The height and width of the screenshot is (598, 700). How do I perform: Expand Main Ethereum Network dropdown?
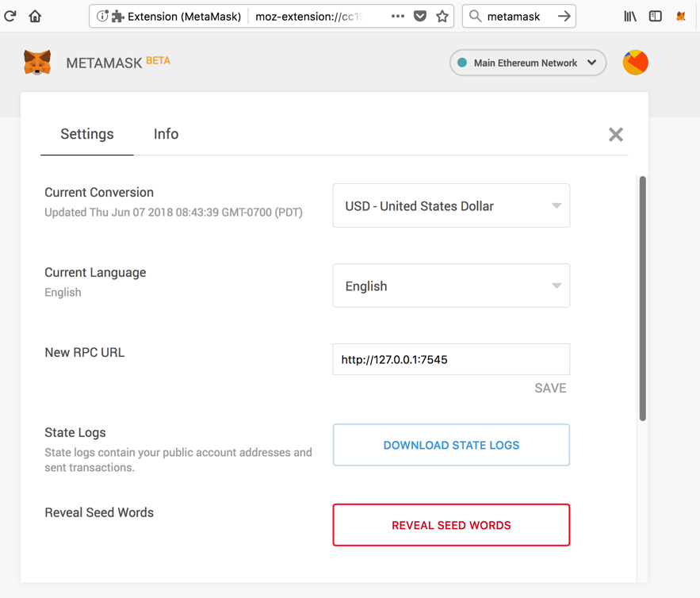[528, 63]
